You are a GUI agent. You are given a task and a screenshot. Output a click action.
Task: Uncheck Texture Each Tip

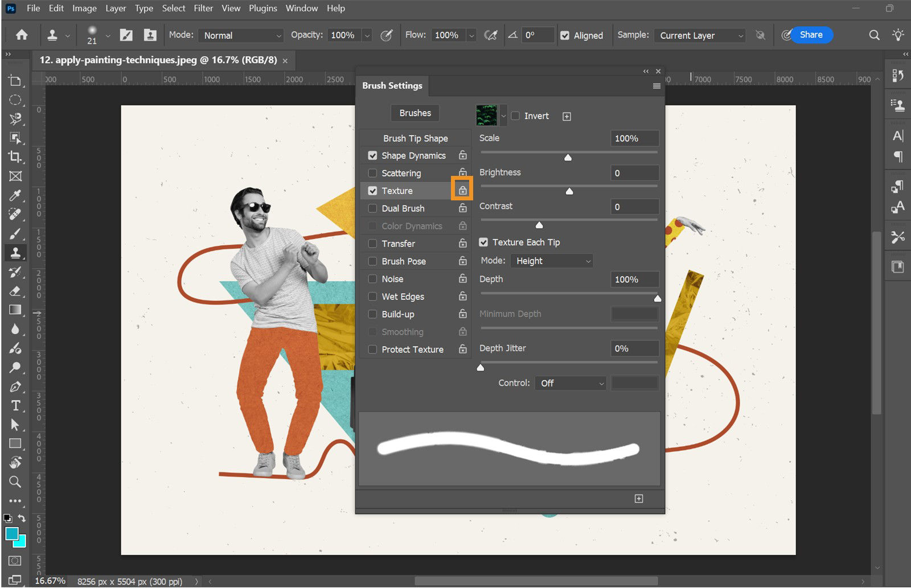483,242
